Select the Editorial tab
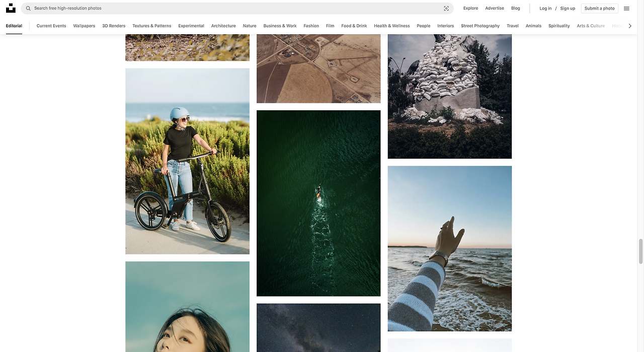644x352 pixels. 14,26
